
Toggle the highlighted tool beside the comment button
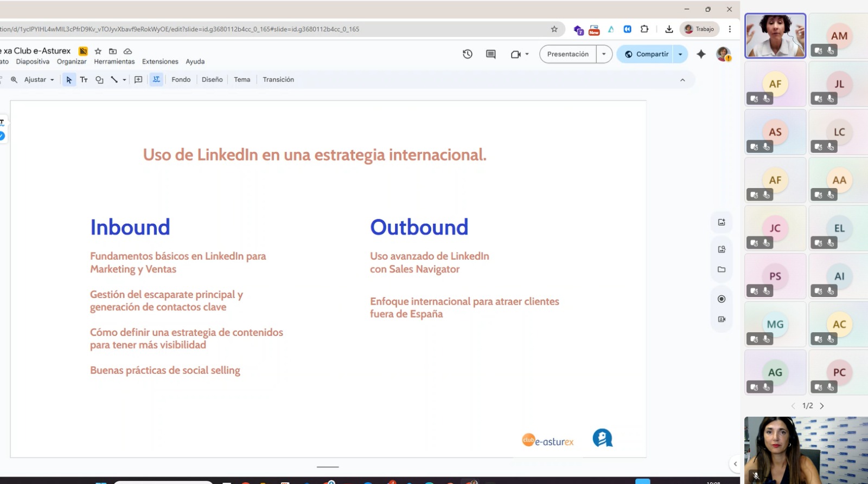coord(156,80)
